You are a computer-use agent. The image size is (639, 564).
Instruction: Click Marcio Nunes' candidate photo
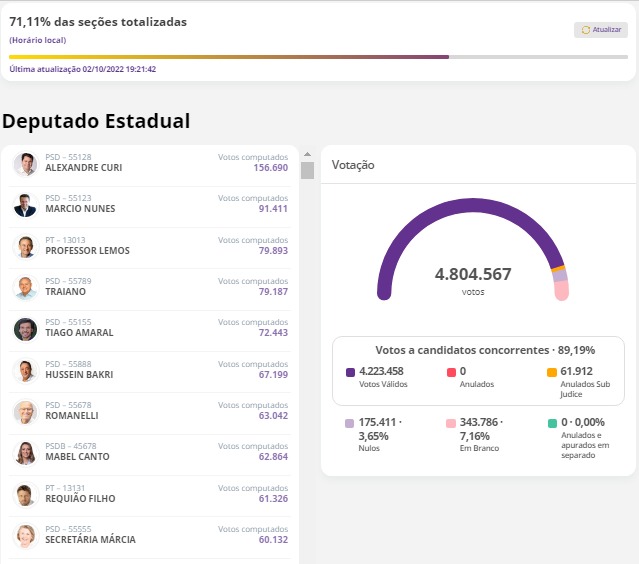click(x=25, y=205)
